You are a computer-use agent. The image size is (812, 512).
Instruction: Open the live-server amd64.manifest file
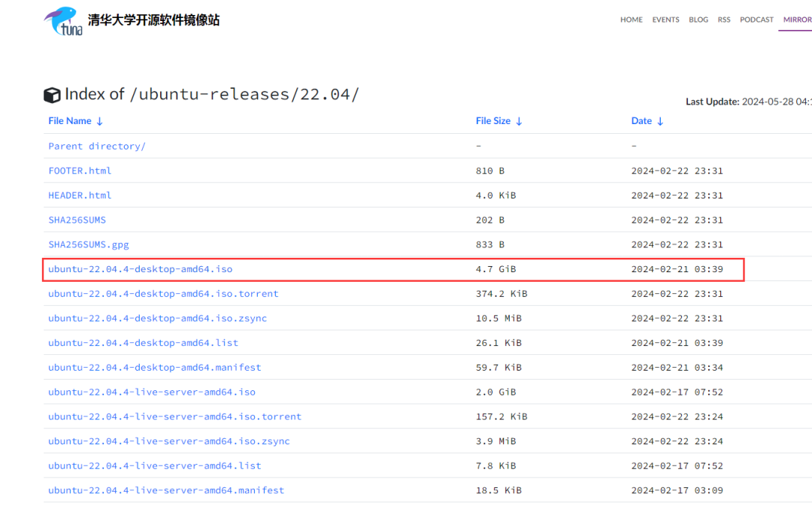coord(166,490)
